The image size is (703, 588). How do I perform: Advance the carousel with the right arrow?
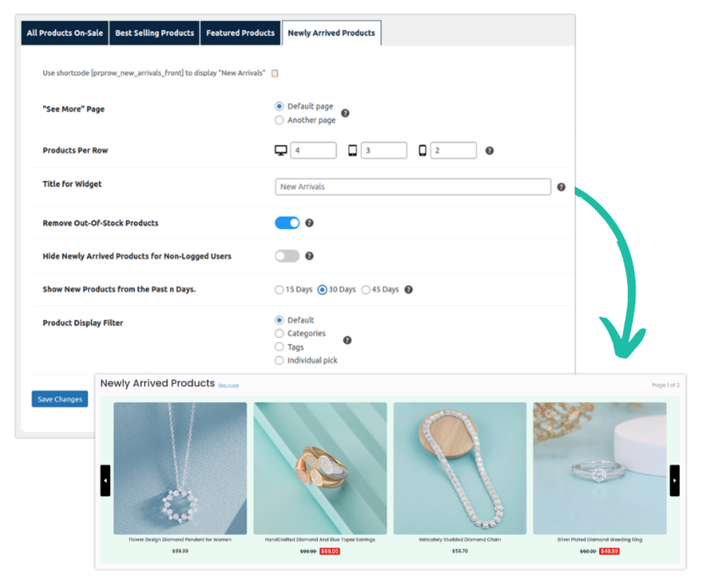[675, 480]
